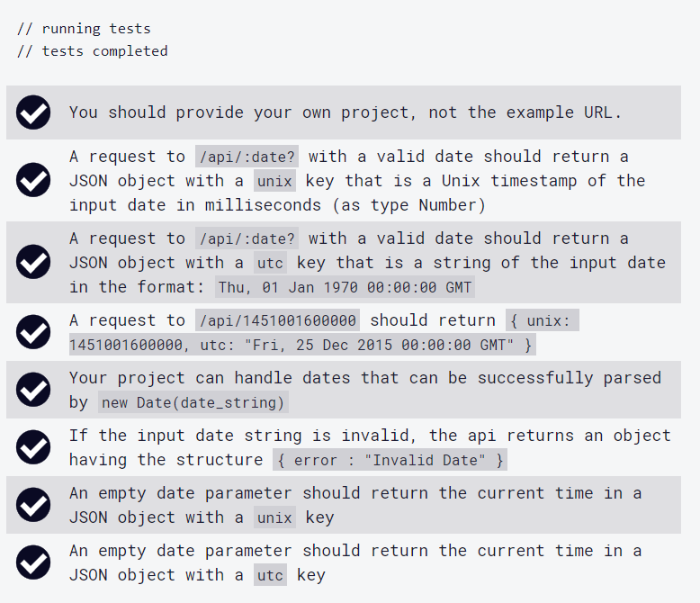This screenshot has height=603, width=700.
Task: Click 'Thu, 01 Jan 1970 00:00:00 GMT' code snippet
Action: click(346, 287)
